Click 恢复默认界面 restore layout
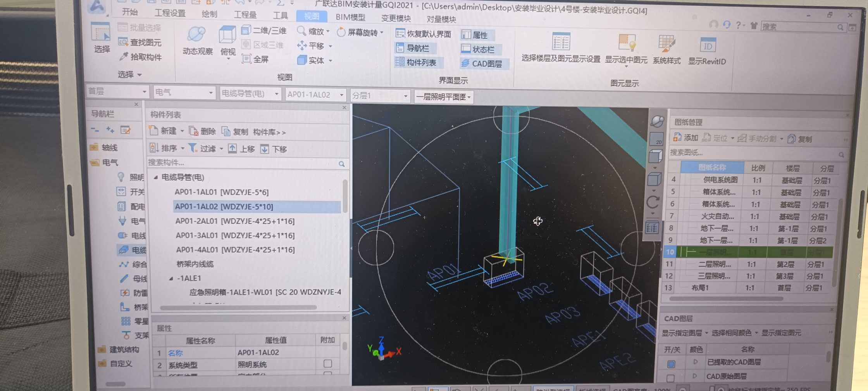Image resolution: width=868 pixels, height=391 pixels. (423, 34)
